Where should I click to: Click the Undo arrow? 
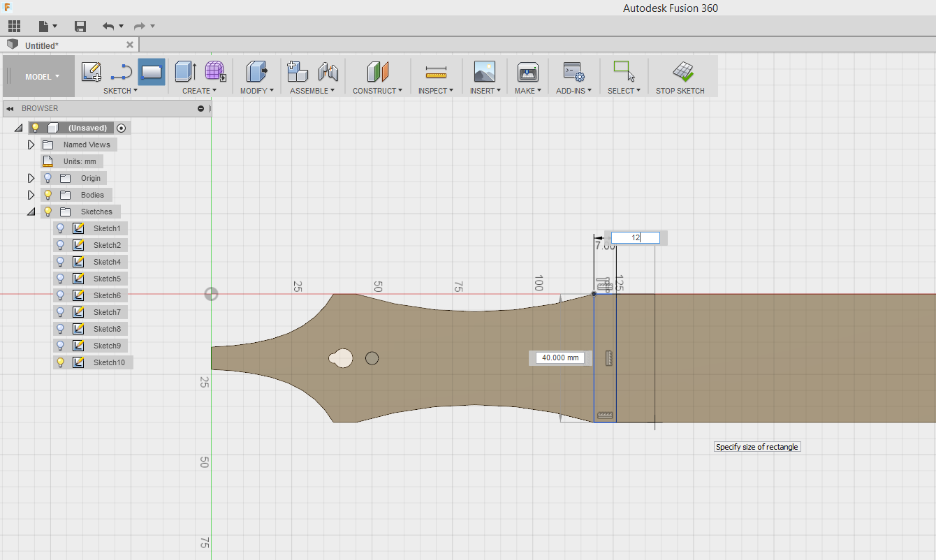[x=108, y=26]
